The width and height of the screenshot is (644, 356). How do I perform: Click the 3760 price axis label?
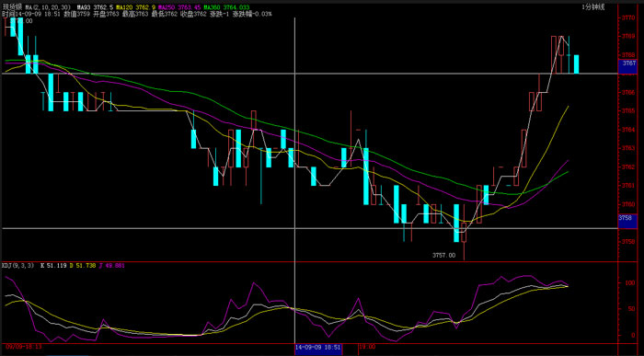pos(628,204)
